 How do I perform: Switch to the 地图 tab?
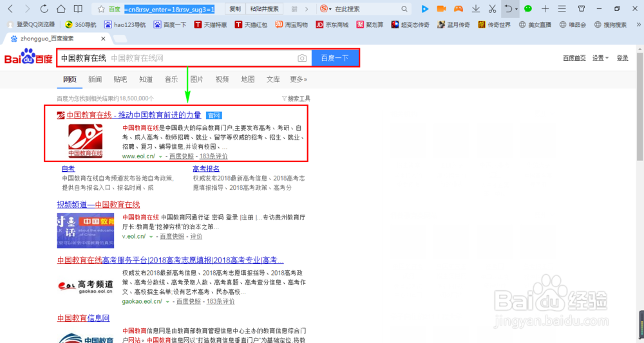[x=248, y=79]
